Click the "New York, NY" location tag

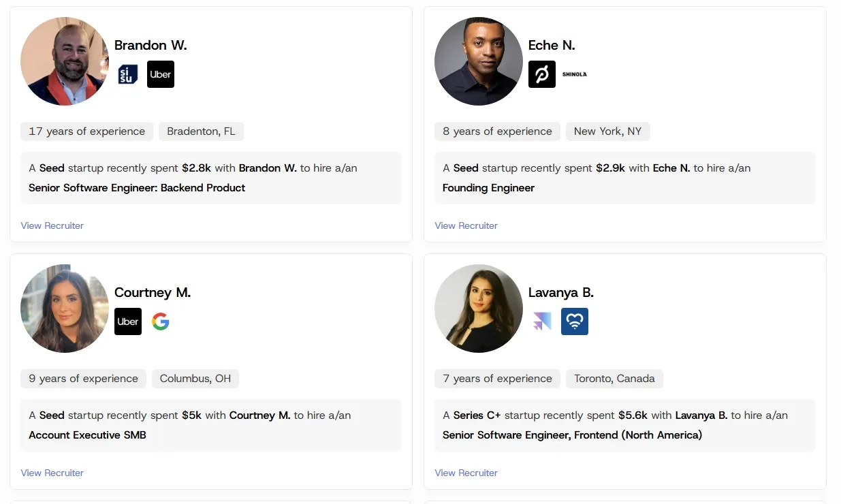(607, 131)
